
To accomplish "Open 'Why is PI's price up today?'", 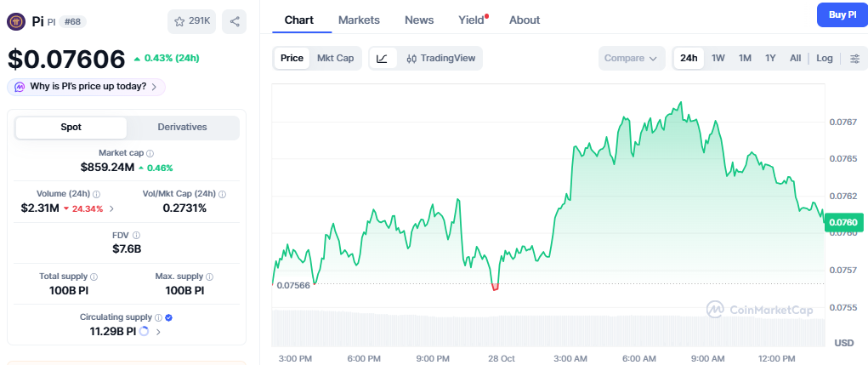I will click(88, 87).
